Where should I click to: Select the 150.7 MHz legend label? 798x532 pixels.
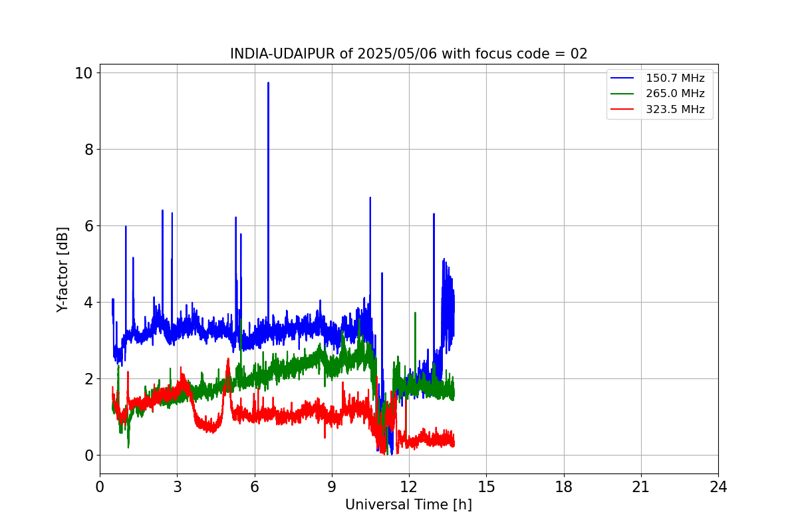coord(675,78)
